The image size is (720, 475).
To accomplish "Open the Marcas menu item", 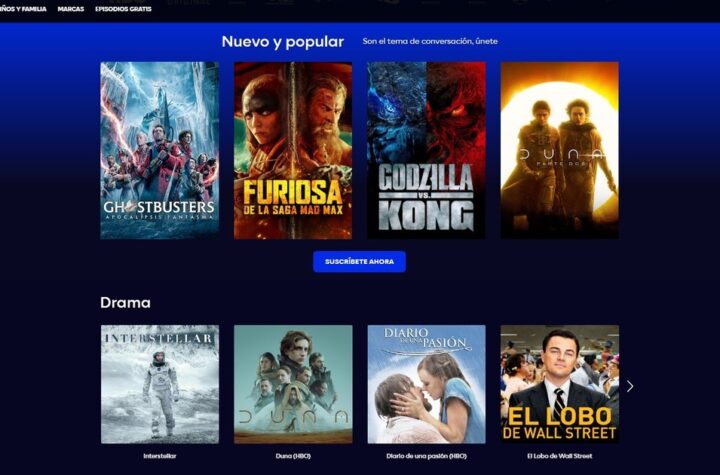I will pos(71,9).
